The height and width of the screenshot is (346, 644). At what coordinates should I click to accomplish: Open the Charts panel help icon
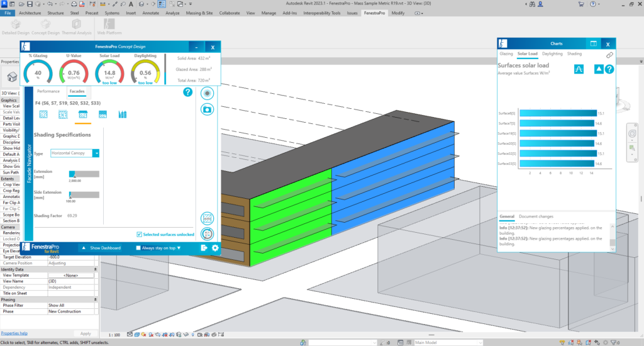609,69
